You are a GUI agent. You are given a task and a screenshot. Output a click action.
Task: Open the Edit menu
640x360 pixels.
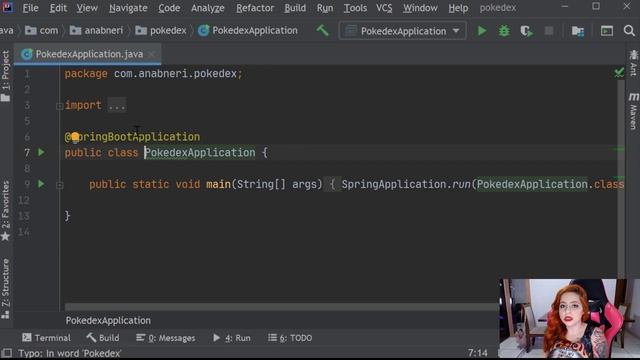[58, 8]
